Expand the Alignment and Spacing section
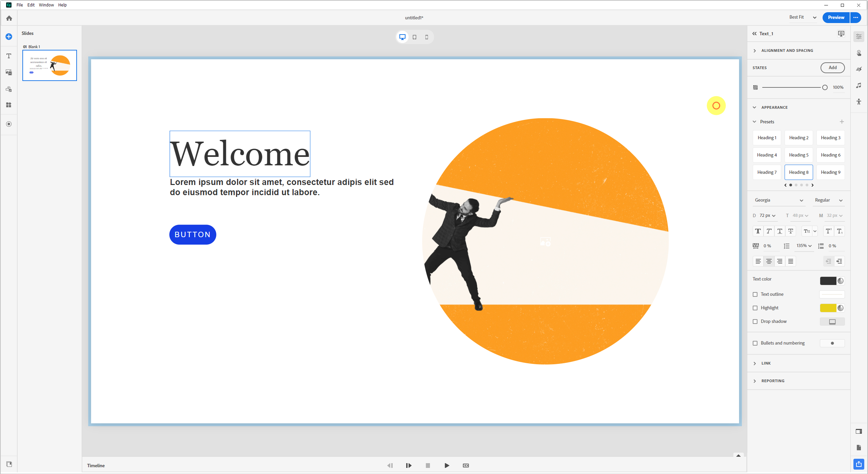The image size is (868, 474). click(787, 50)
